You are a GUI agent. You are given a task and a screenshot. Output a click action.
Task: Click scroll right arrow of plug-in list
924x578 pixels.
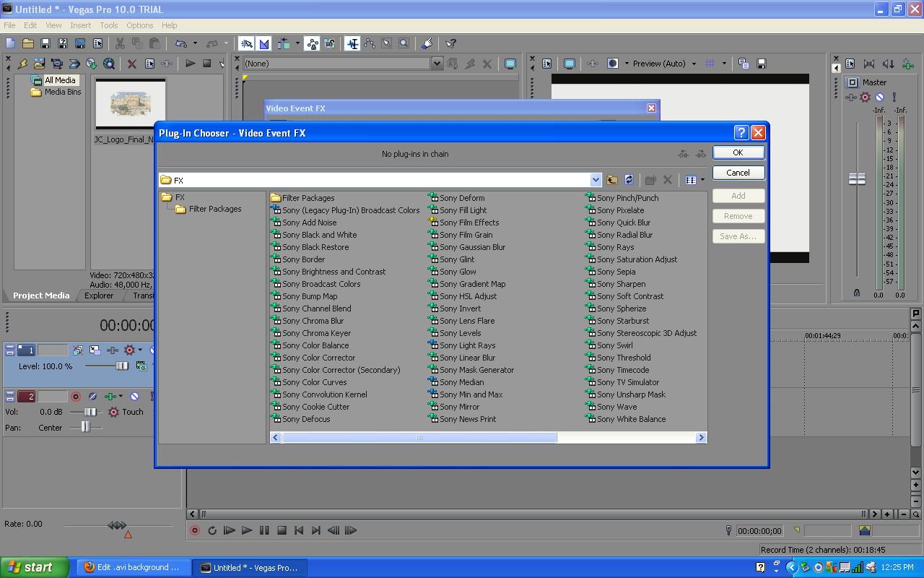[700, 437]
